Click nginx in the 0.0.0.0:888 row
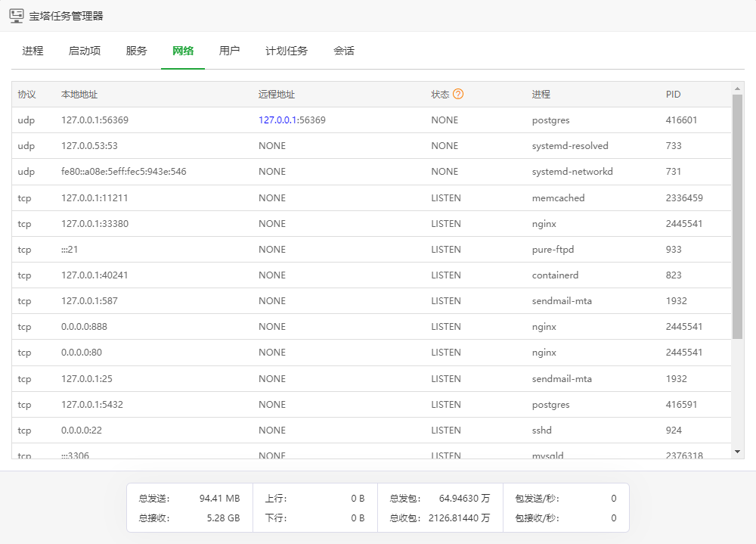Image resolution: width=756 pixels, height=544 pixels. click(x=544, y=327)
